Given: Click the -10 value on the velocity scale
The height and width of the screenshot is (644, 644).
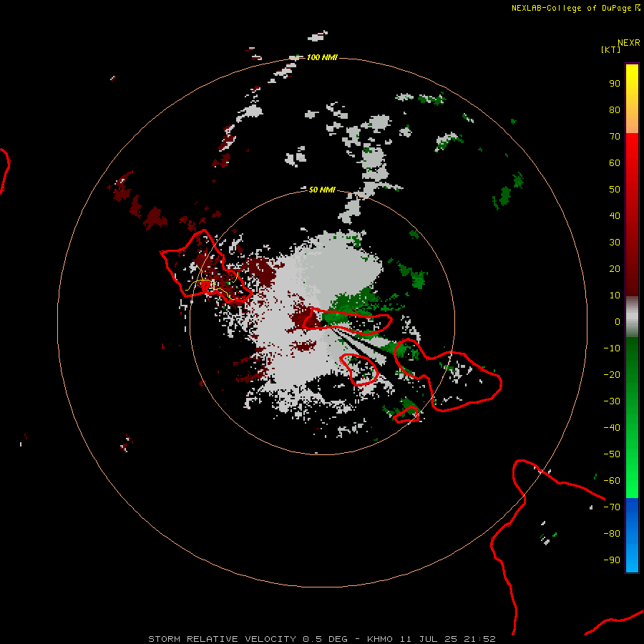Looking at the screenshot, I should [x=612, y=348].
